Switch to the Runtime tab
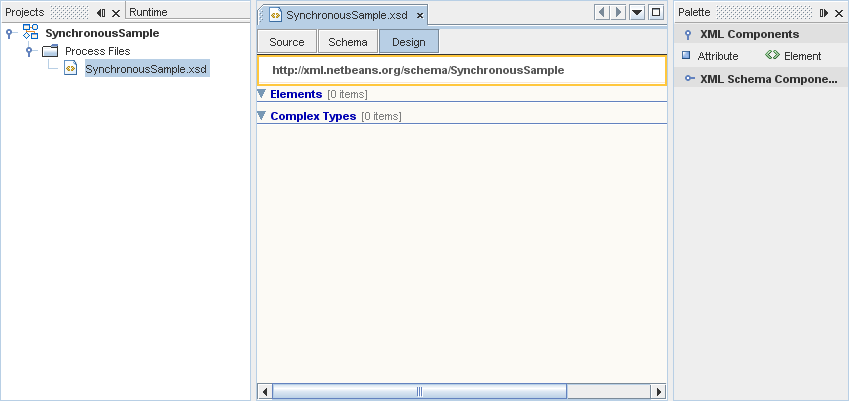This screenshot has height=401, width=849. (148, 12)
